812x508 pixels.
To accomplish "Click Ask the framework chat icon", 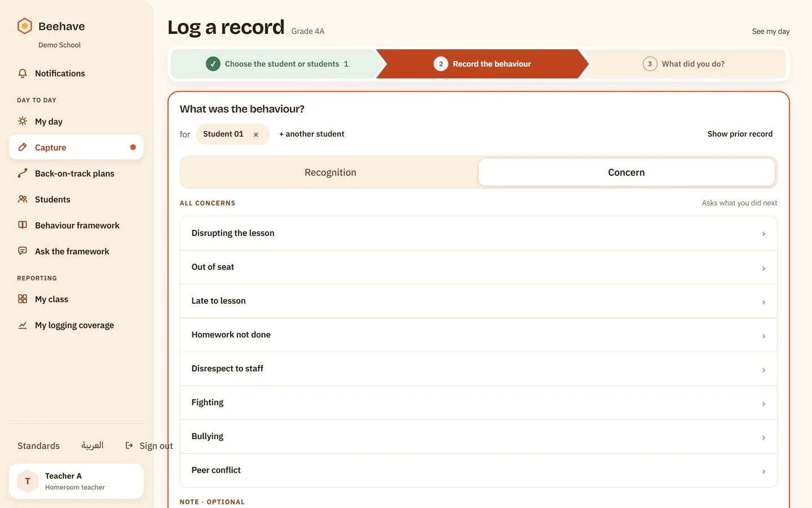I will tap(23, 251).
